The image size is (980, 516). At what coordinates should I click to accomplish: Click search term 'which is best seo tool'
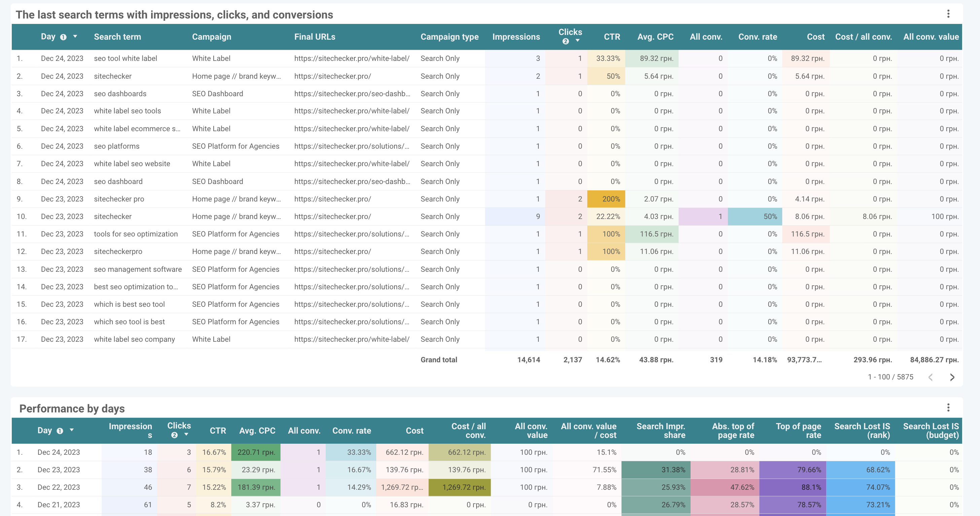coord(129,304)
